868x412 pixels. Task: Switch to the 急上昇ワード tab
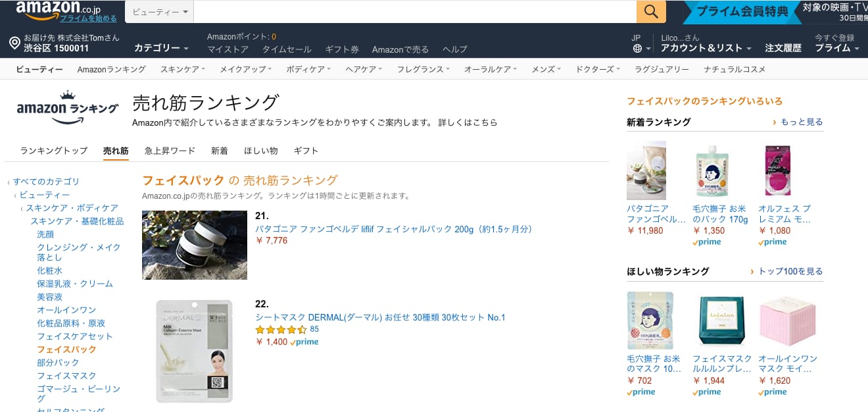pos(170,151)
